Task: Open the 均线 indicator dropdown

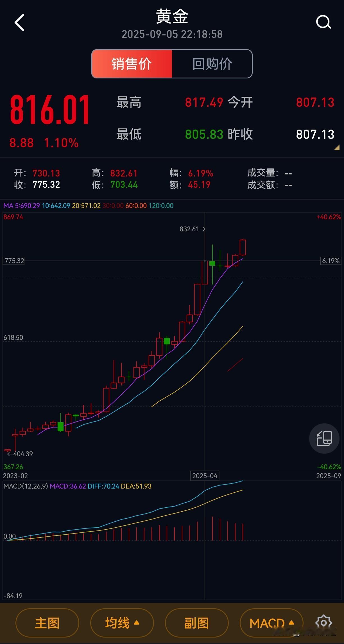Action: click(122, 623)
